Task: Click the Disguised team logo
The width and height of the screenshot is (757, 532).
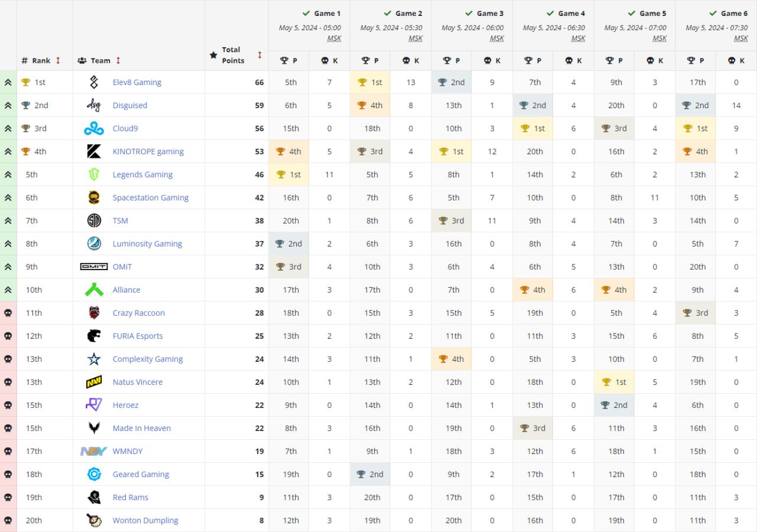Action: coord(93,105)
